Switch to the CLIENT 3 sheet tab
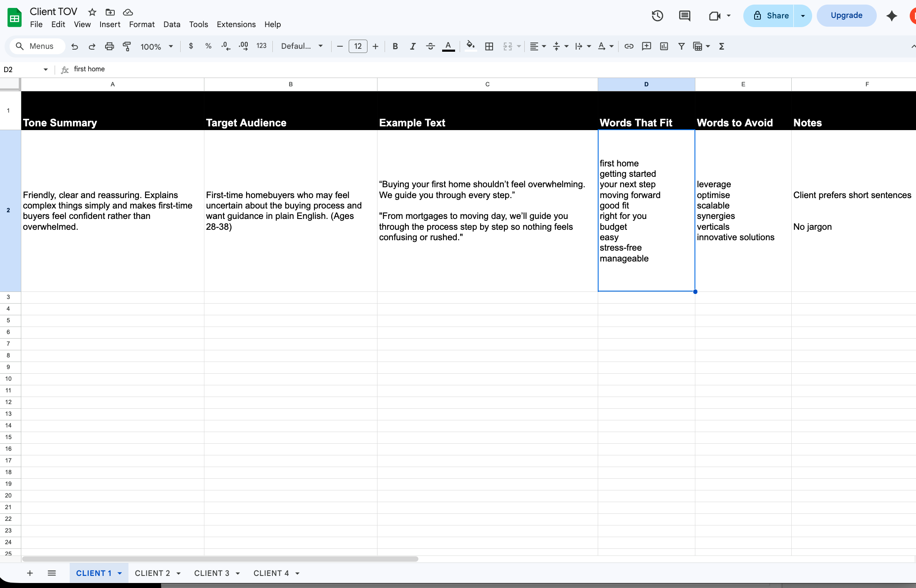 click(x=213, y=573)
